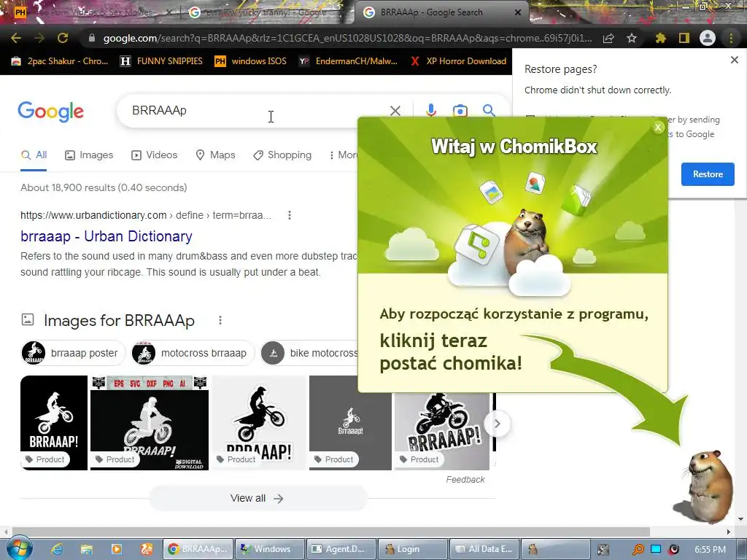Click the Google logo

[51, 112]
